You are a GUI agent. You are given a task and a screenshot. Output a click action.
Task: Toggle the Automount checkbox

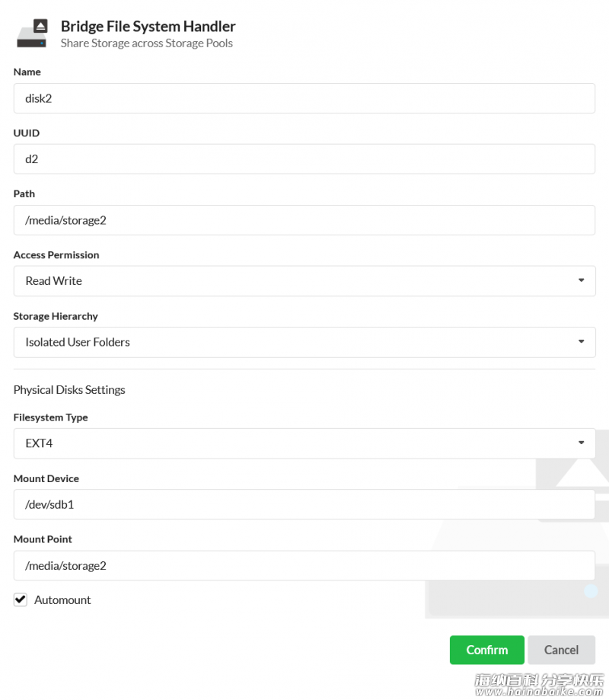20,599
